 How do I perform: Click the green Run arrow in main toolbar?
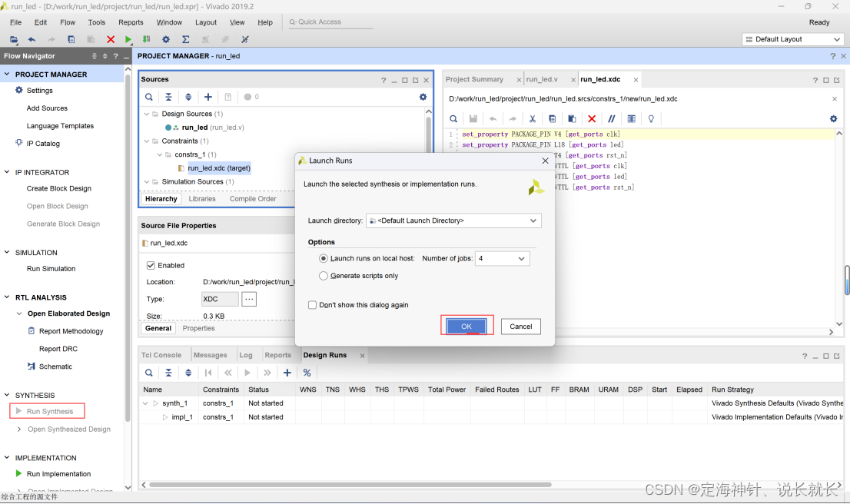tap(128, 39)
